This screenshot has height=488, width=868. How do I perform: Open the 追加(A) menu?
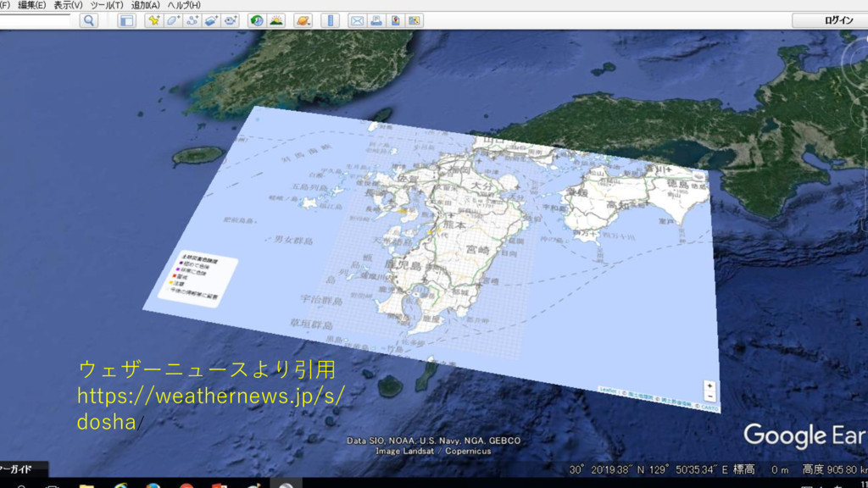pos(146,5)
